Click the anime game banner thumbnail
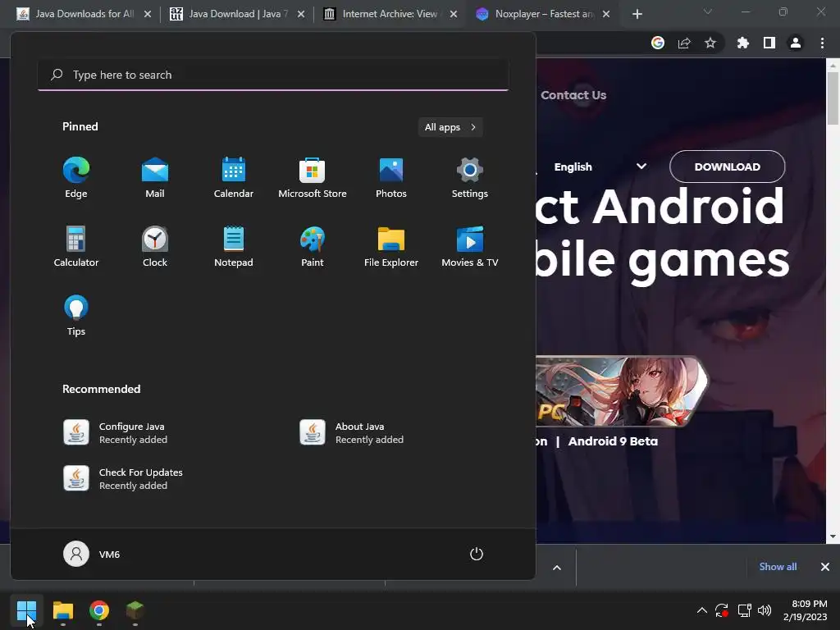Screen dimensions: 840x630 click(x=622, y=391)
